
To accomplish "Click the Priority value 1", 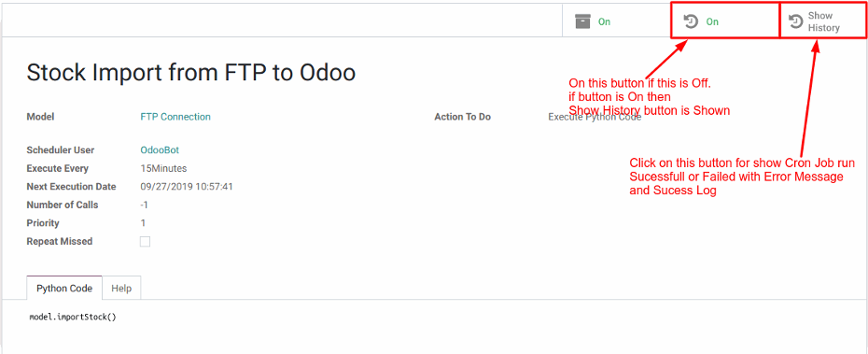I will (x=143, y=223).
